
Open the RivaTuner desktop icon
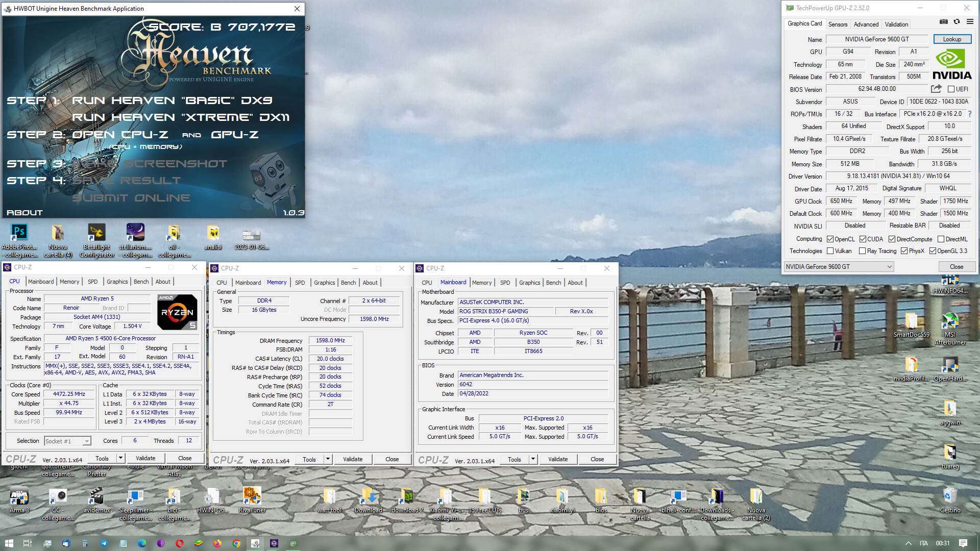252,500
